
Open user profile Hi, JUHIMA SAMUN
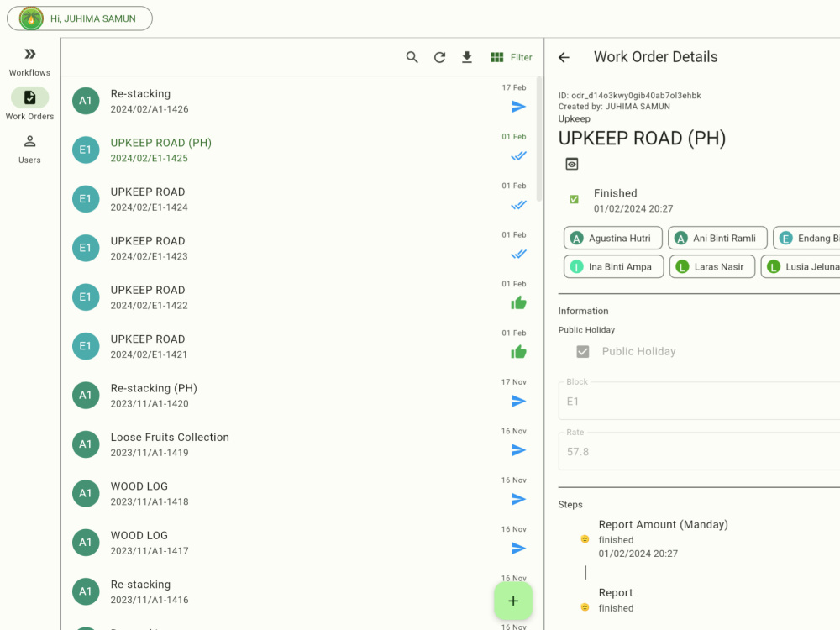point(80,18)
